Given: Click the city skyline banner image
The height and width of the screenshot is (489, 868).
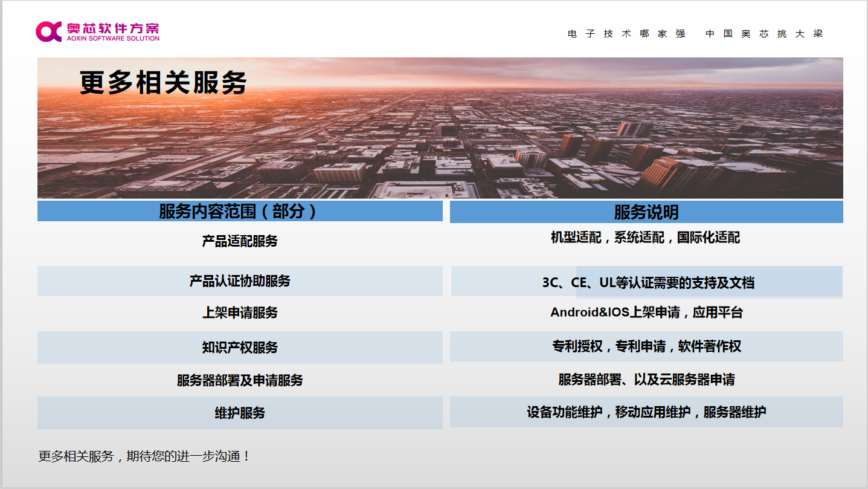Looking at the screenshot, I should (x=440, y=128).
